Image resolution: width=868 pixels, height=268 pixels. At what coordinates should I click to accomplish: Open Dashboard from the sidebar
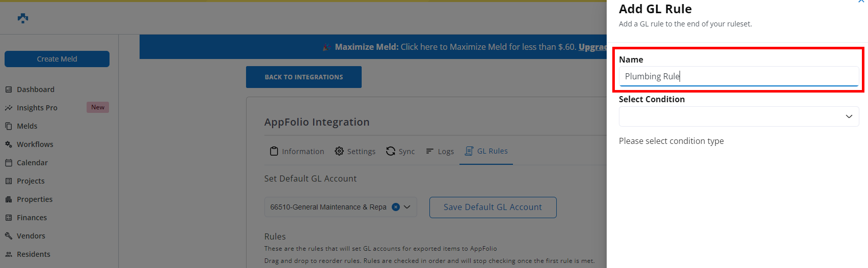(x=35, y=90)
